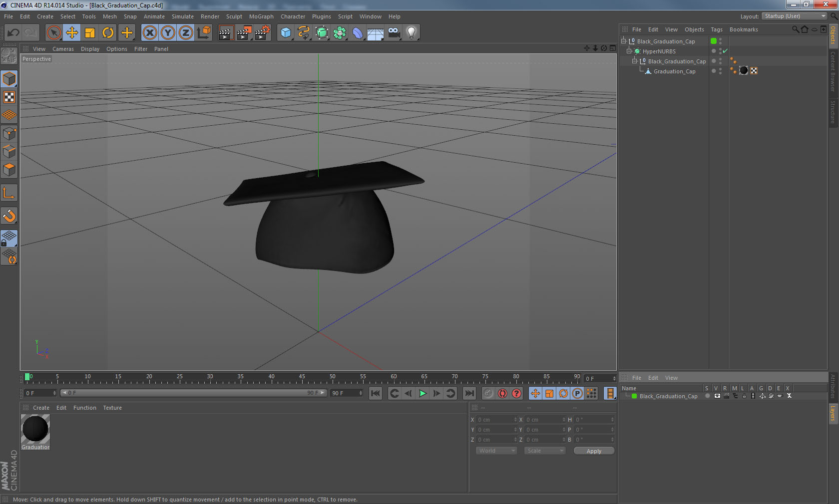Click the current frame 0 F field

[40, 393]
